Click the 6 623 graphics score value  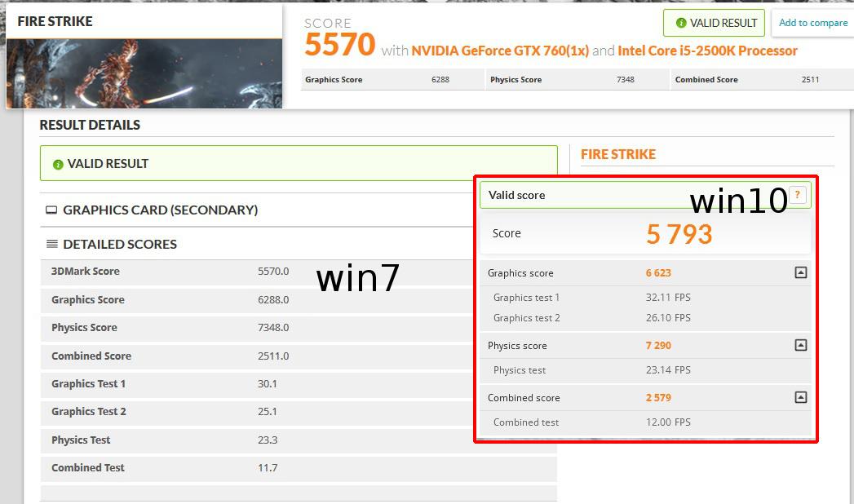pyautogui.click(x=658, y=273)
